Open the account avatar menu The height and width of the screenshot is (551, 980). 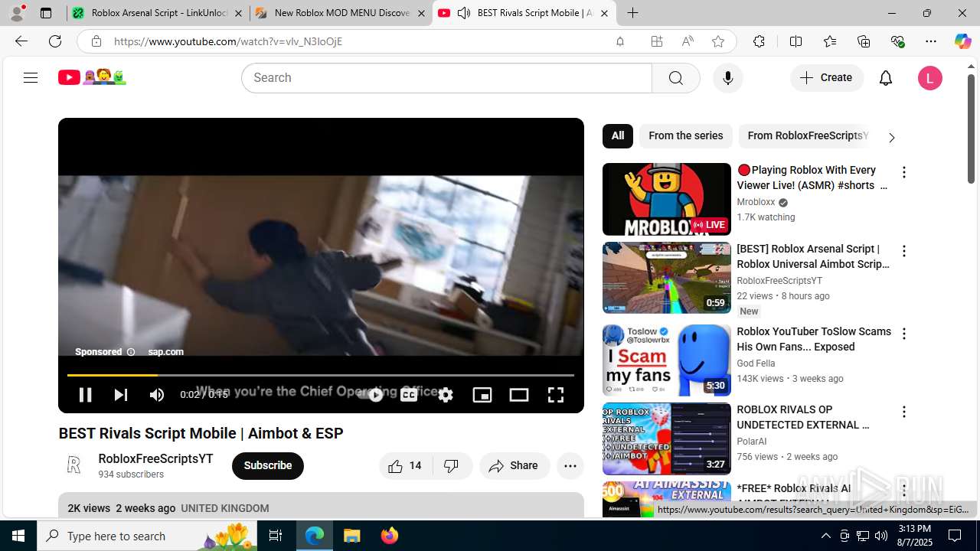930,78
